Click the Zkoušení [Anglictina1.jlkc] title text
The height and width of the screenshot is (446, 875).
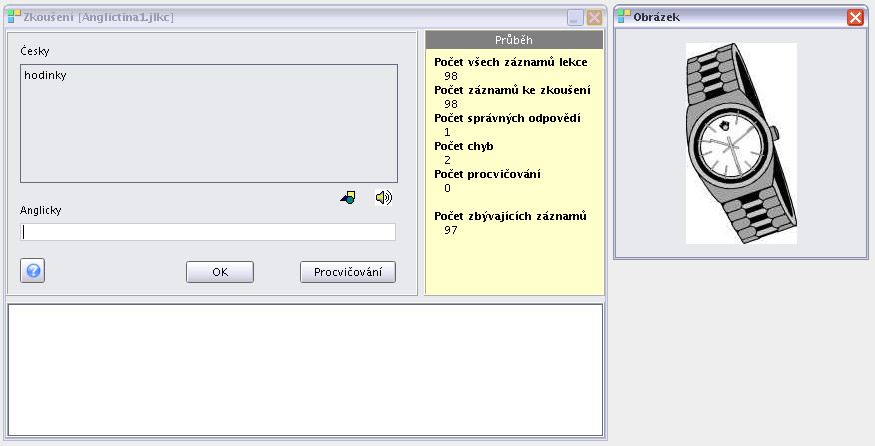(98, 17)
